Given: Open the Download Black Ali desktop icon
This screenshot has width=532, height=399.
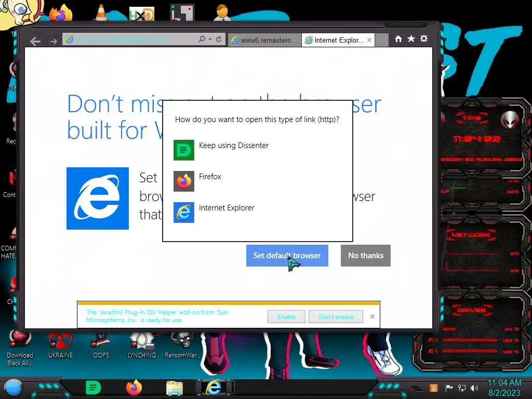Looking at the screenshot, I should tap(20, 349).
